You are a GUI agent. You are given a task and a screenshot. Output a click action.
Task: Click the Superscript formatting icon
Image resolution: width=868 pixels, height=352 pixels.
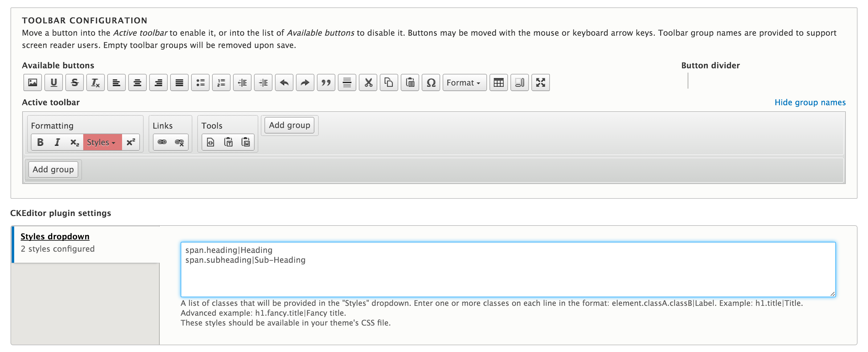(x=131, y=142)
